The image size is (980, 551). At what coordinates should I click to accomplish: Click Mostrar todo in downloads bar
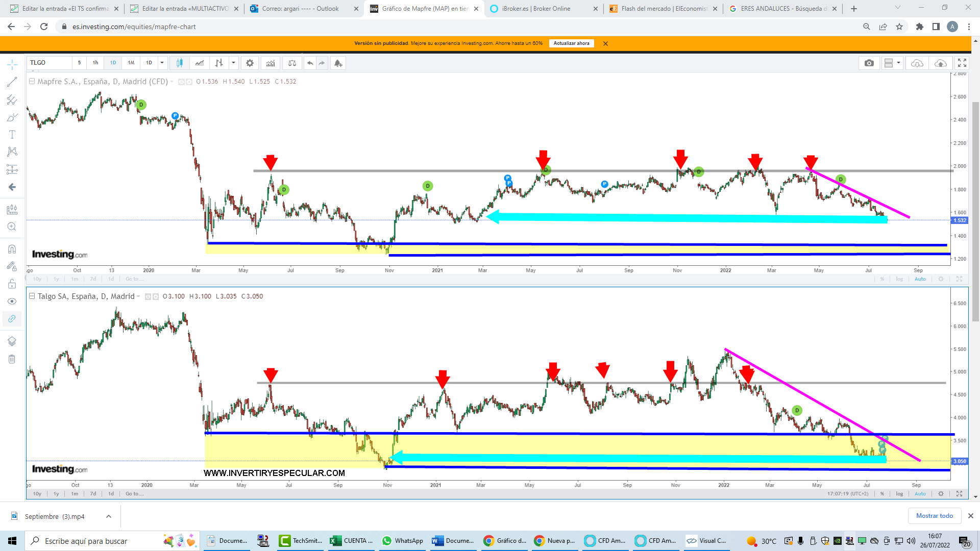pos(934,516)
